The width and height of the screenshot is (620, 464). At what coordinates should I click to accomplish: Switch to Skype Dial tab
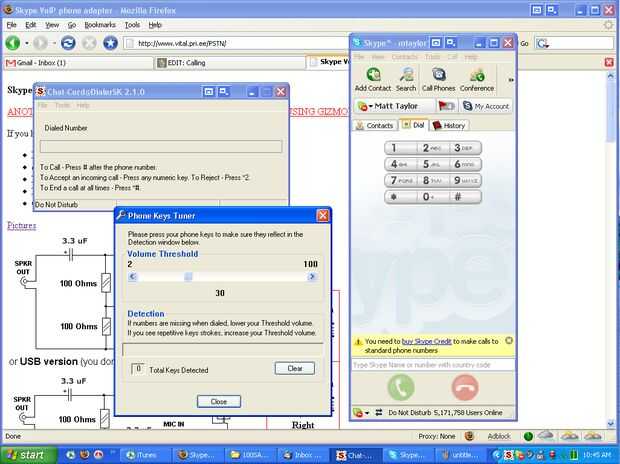pos(414,125)
